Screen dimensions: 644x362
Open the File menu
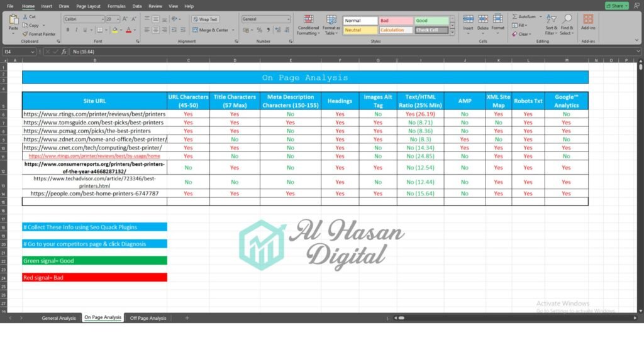[10, 6]
